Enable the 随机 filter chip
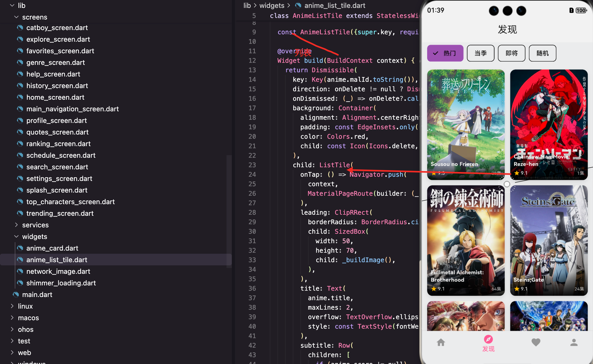Viewport: 593px width, 364px height. (543, 53)
